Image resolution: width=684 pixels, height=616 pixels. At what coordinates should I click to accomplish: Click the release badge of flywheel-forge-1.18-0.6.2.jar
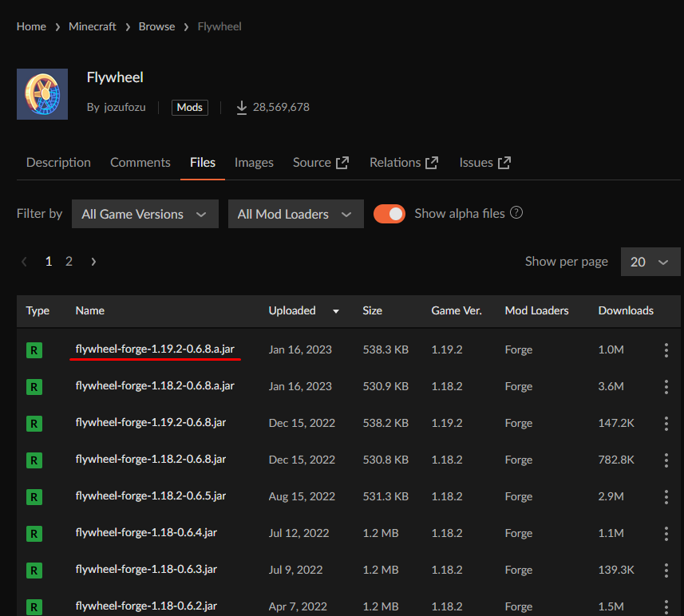coord(34,607)
